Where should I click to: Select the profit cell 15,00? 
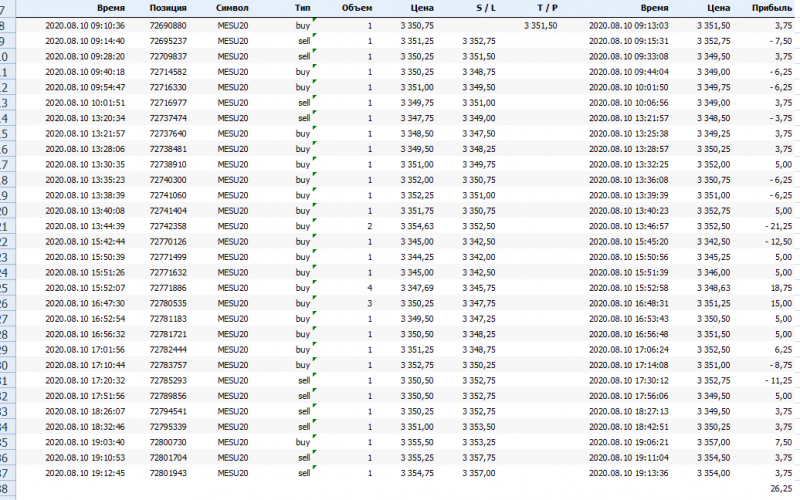[x=781, y=303]
